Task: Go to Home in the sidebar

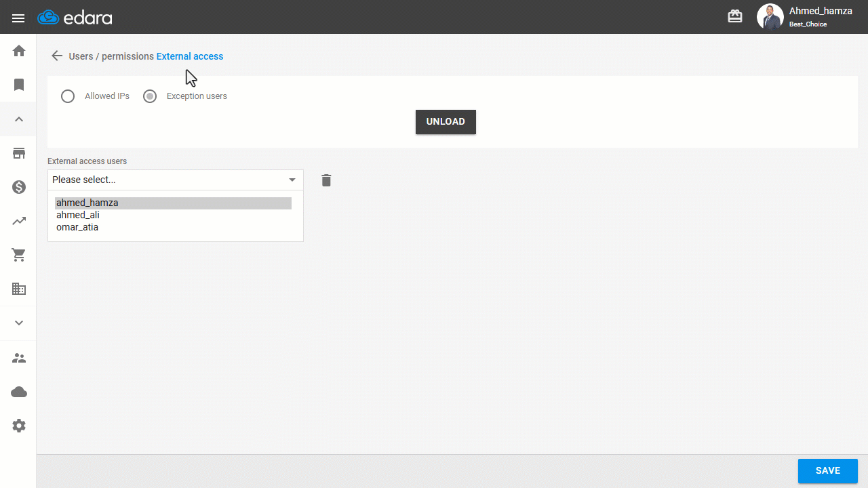Action: point(19,51)
